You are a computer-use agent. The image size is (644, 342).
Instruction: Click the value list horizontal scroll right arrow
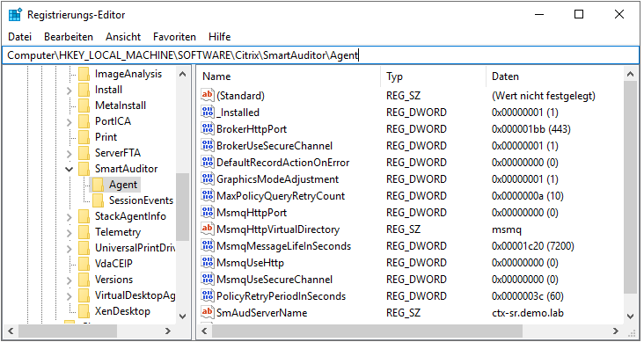click(615, 331)
